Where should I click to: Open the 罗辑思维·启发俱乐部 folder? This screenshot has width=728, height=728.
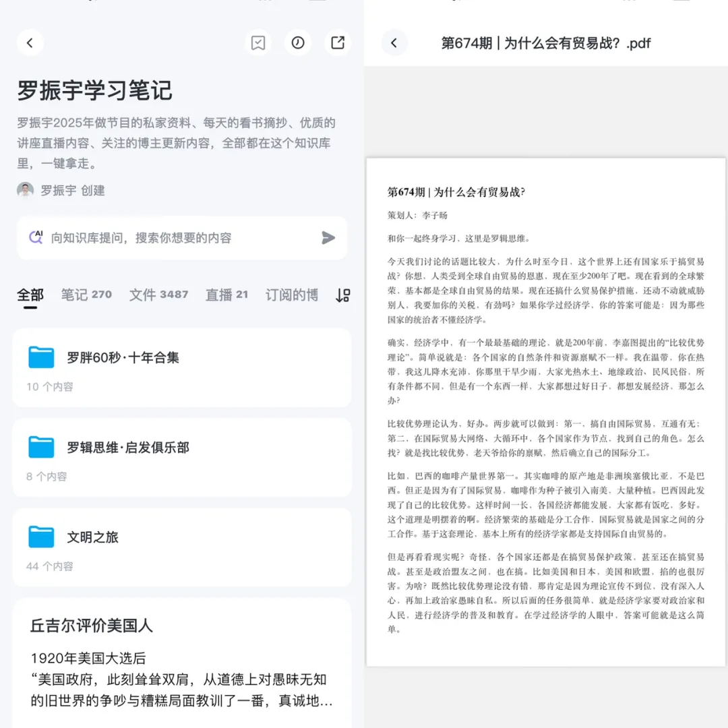pyautogui.click(x=182, y=457)
